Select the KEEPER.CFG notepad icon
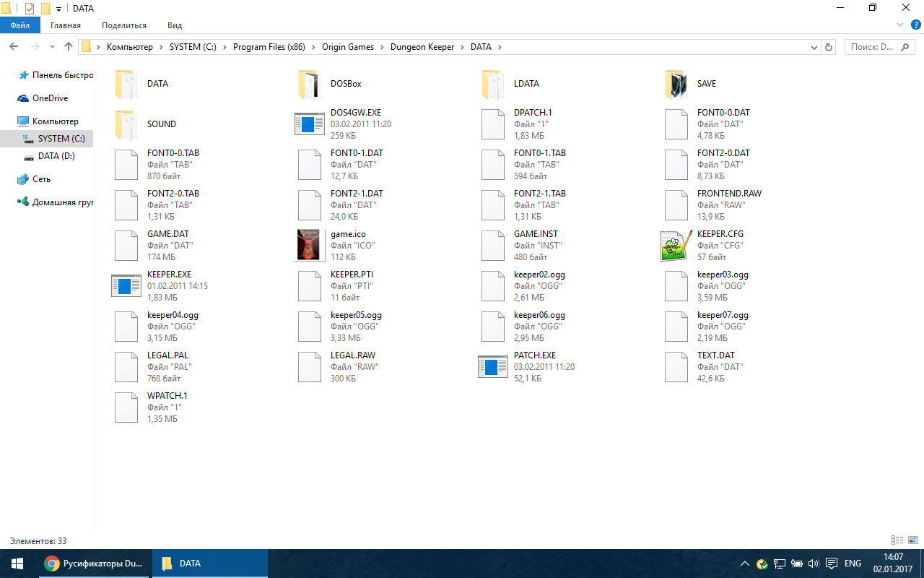Image resolution: width=924 pixels, height=578 pixels. 676,246
